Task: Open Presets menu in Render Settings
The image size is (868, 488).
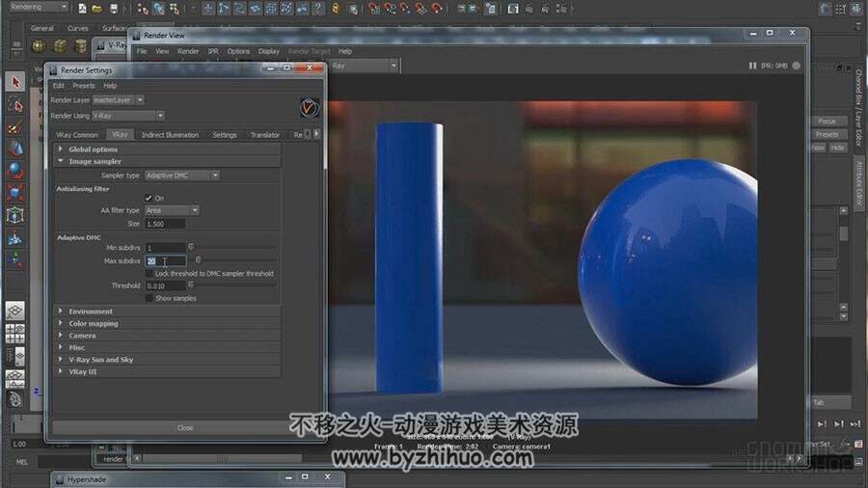Action: tap(84, 86)
